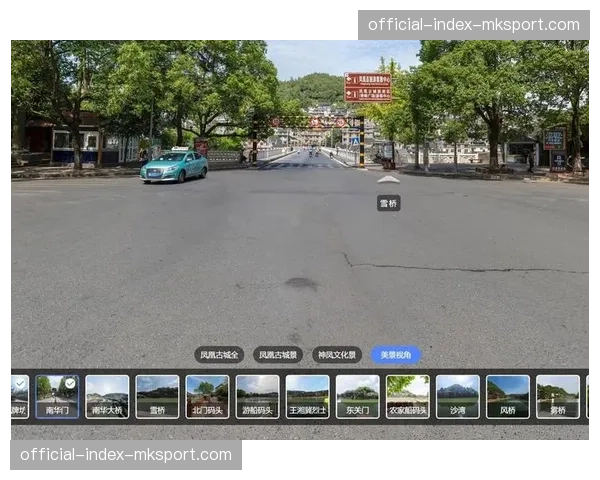Go to the 游船码头 thumbnail
The image size is (600, 480).
(257, 396)
